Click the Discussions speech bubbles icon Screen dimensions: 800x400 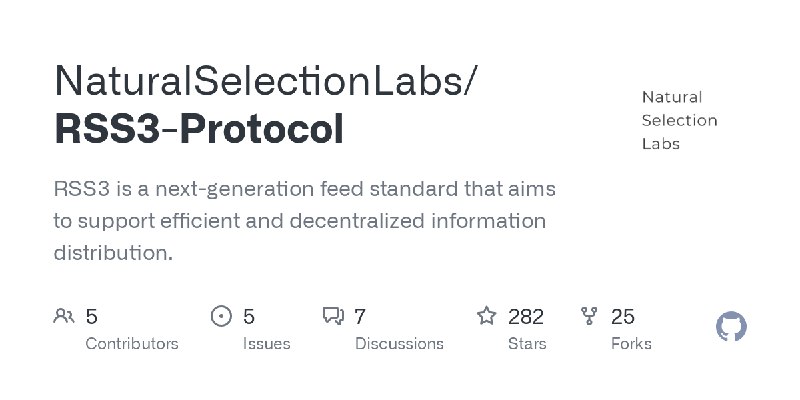tap(333, 317)
